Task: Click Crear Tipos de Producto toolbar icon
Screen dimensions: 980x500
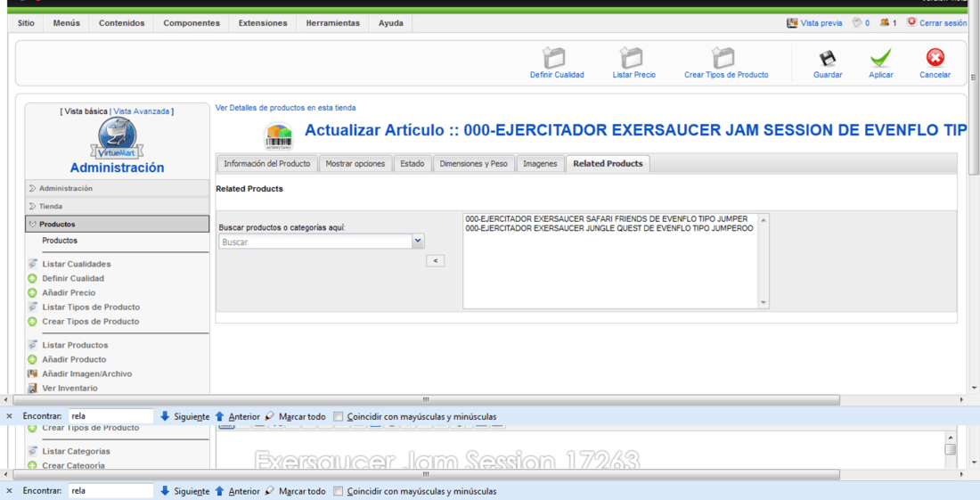Action: [x=723, y=58]
